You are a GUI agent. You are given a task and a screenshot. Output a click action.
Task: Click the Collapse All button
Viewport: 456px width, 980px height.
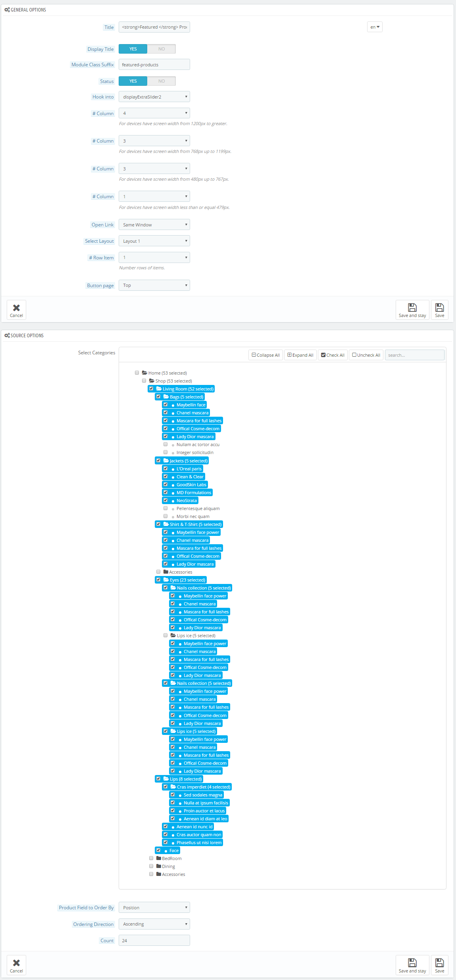pos(266,355)
